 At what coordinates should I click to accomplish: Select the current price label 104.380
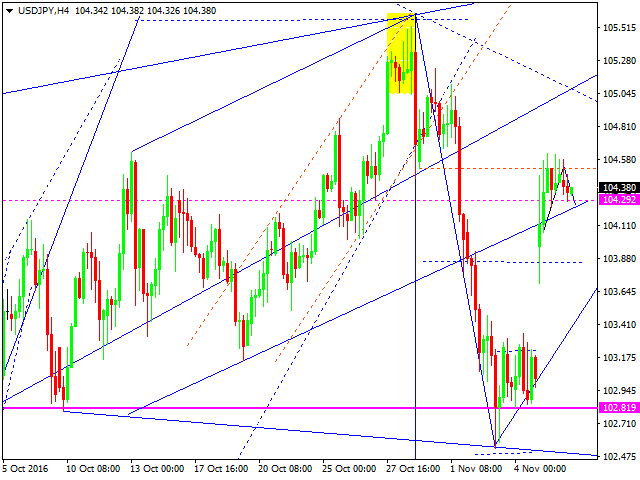point(619,187)
